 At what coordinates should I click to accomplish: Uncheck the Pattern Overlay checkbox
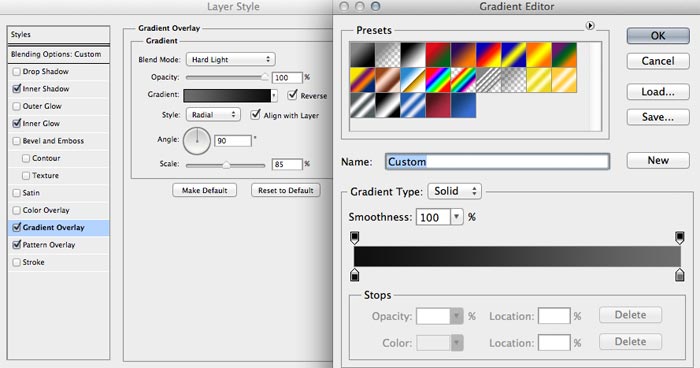[x=17, y=245]
